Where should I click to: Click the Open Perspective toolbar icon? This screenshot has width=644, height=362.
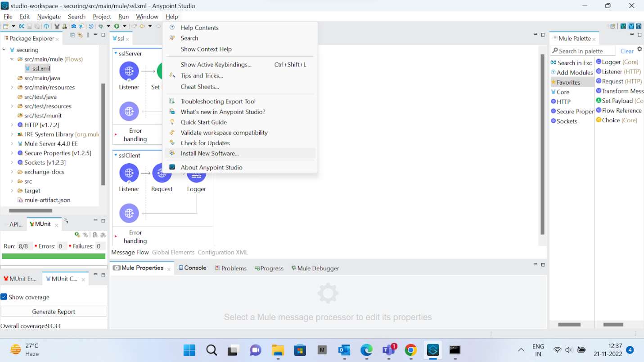pos(613,26)
